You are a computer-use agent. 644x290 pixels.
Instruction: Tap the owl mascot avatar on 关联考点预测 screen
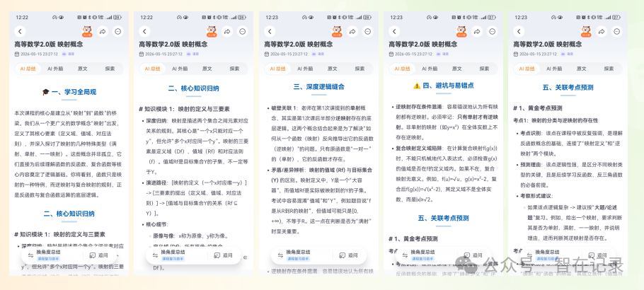(586, 31)
